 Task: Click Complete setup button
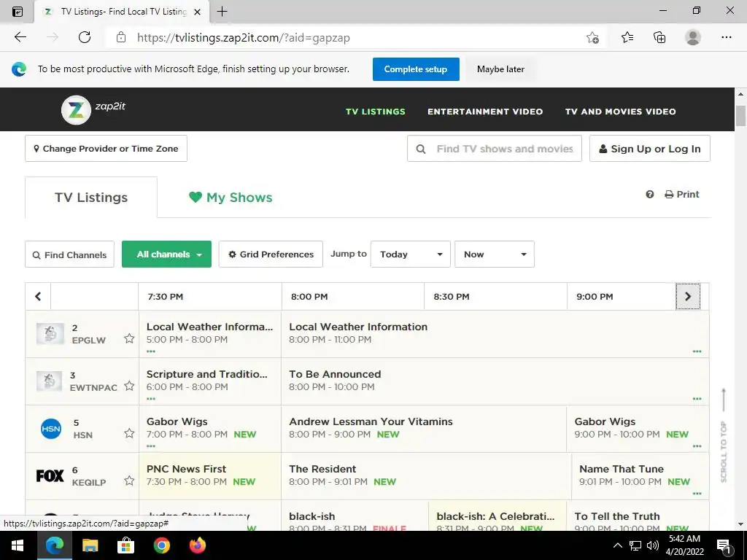tap(416, 69)
